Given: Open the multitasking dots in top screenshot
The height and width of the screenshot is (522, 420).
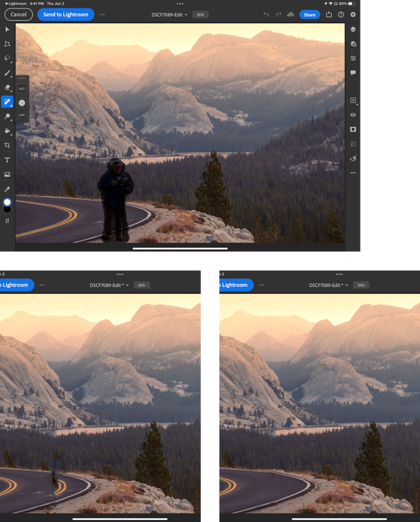Looking at the screenshot, I should tap(180, 3).
